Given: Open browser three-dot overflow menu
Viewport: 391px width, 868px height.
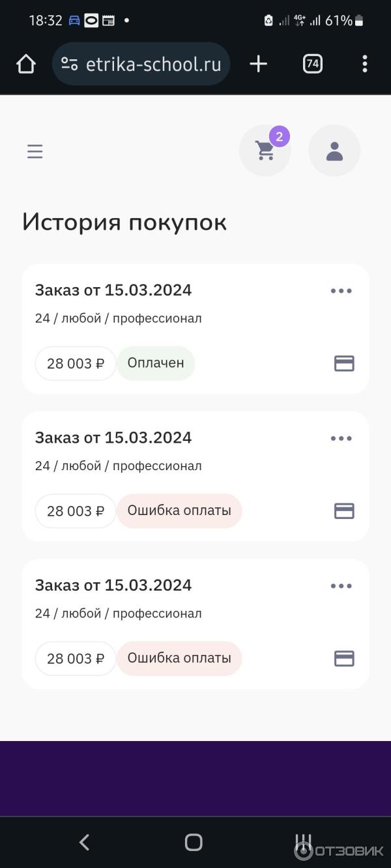Looking at the screenshot, I should [364, 64].
